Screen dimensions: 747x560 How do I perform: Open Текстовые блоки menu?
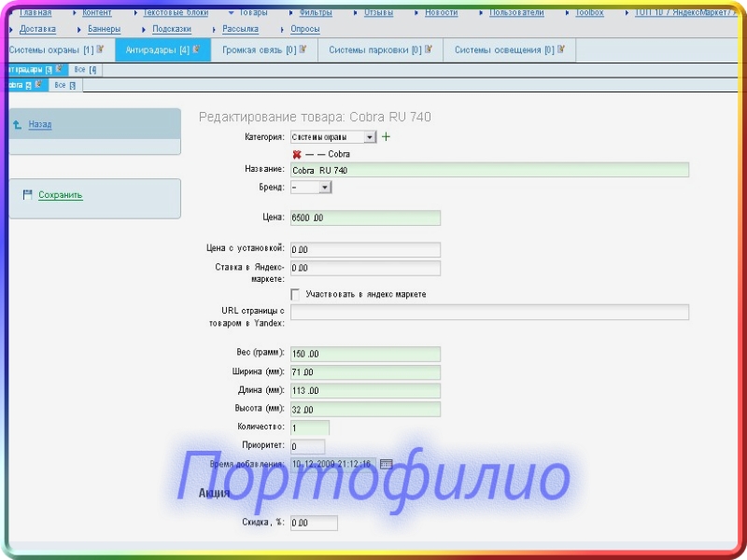click(x=176, y=12)
